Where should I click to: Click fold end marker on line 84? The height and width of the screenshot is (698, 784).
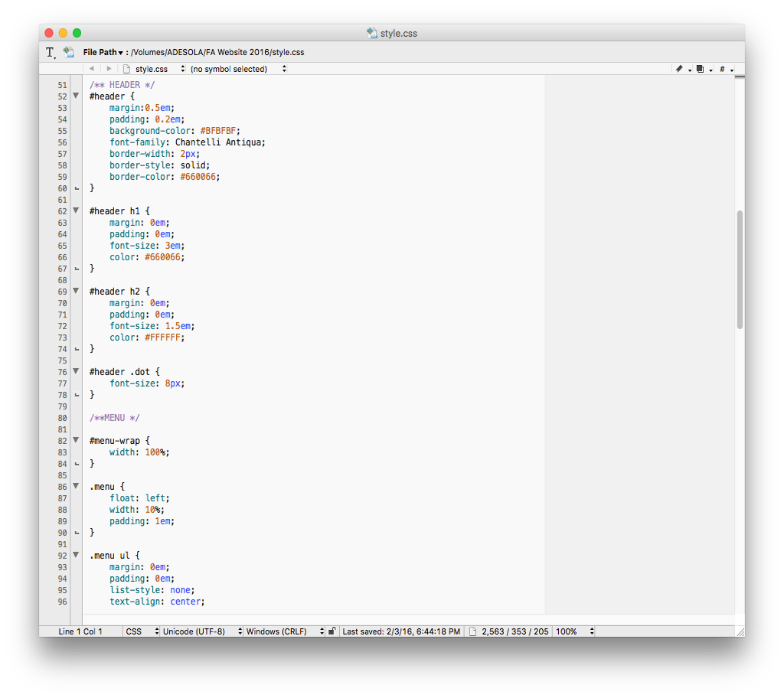[77, 464]
